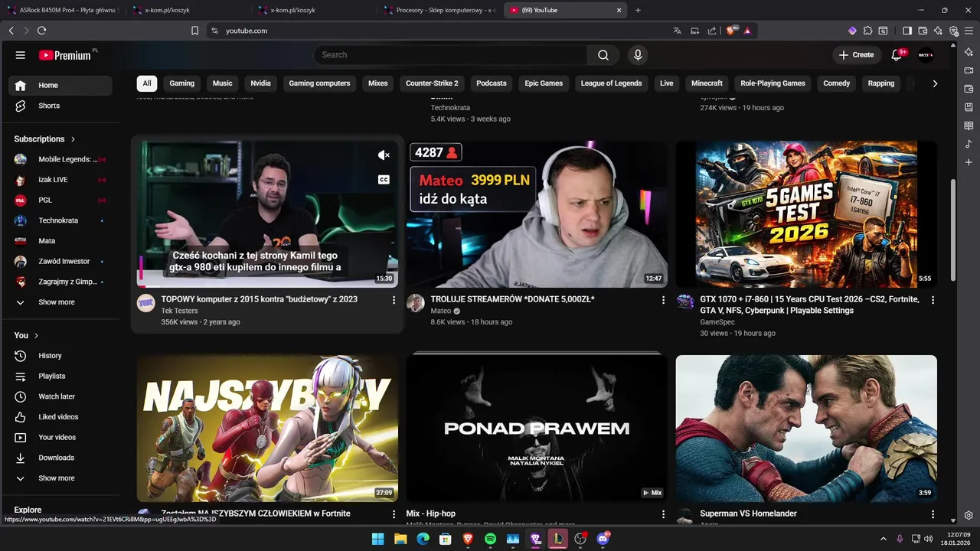The width and height of the screenshot is (980, 551).
Task: Click the Brave Rewards triangle icon
Action: (x=746, y=31)
